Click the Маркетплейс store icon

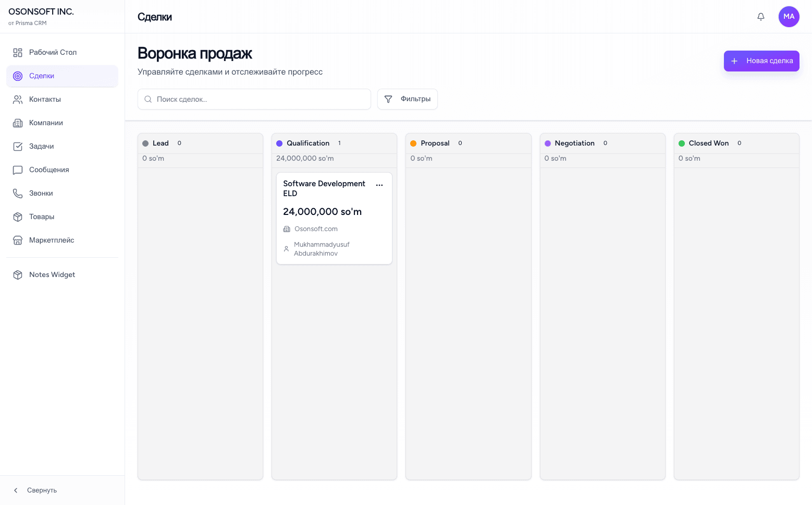pyautogui.click(x=18, y=240)
